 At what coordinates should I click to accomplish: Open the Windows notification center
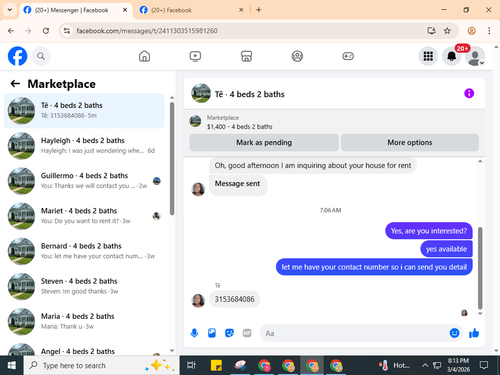[x=484, y=365]
